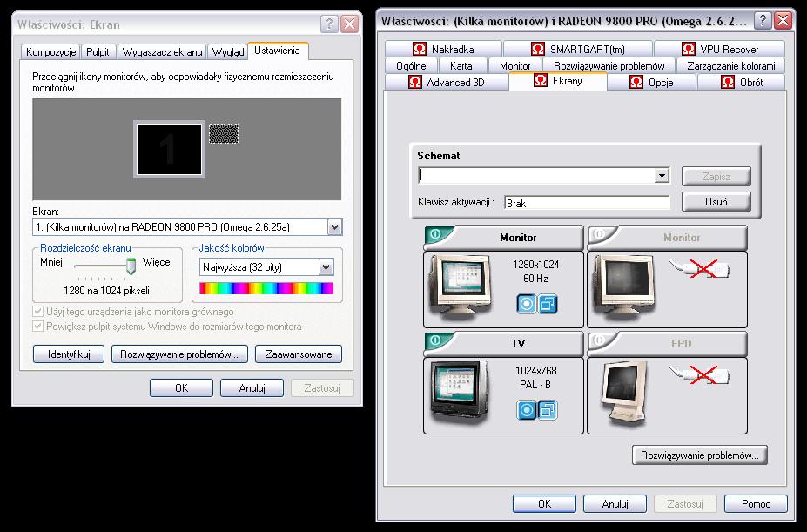Enable the secondary Monitor power button
This screenshot has width=807, height=532.
tap(599, 237)
